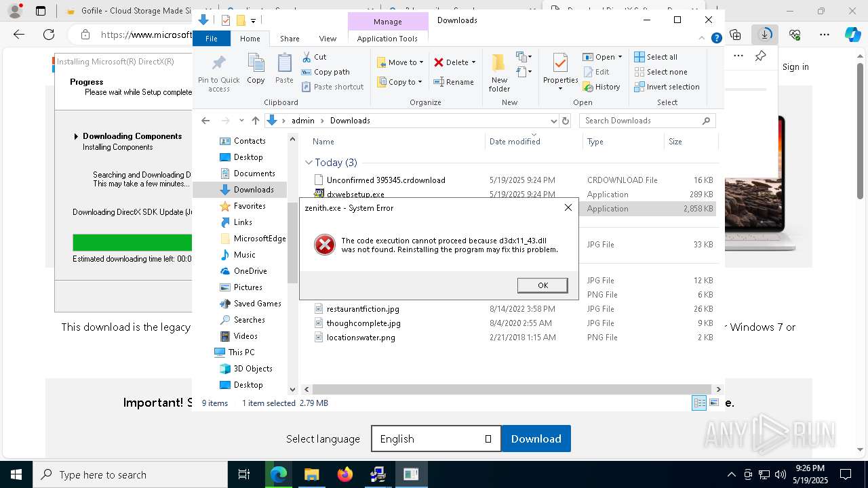The width and height of the screenshot is (868, 488).
Task: Click the History command
Action: (601, 87)
